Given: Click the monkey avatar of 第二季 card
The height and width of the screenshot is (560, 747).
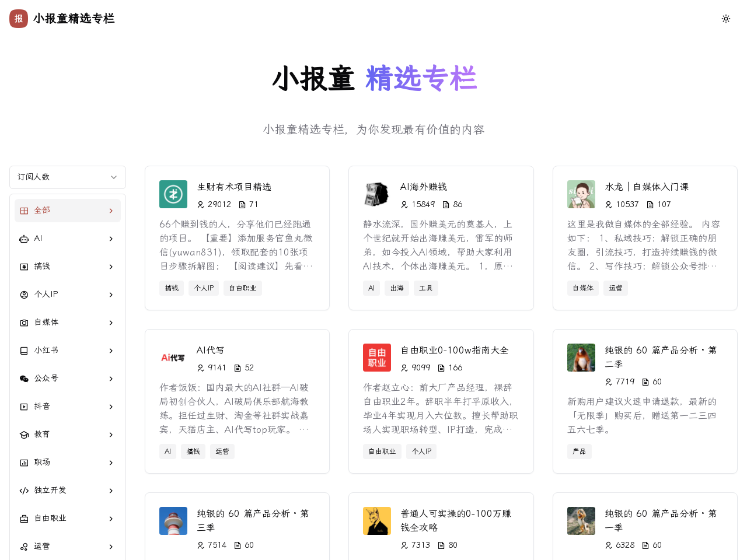Looking at the screenshot, I should click(581, 358).
